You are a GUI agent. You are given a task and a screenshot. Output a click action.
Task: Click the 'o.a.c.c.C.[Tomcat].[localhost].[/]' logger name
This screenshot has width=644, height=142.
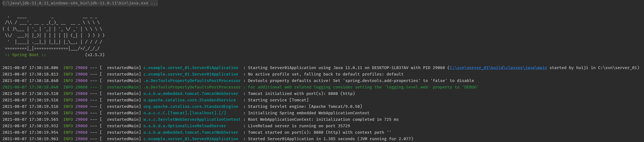pos(185,113)
